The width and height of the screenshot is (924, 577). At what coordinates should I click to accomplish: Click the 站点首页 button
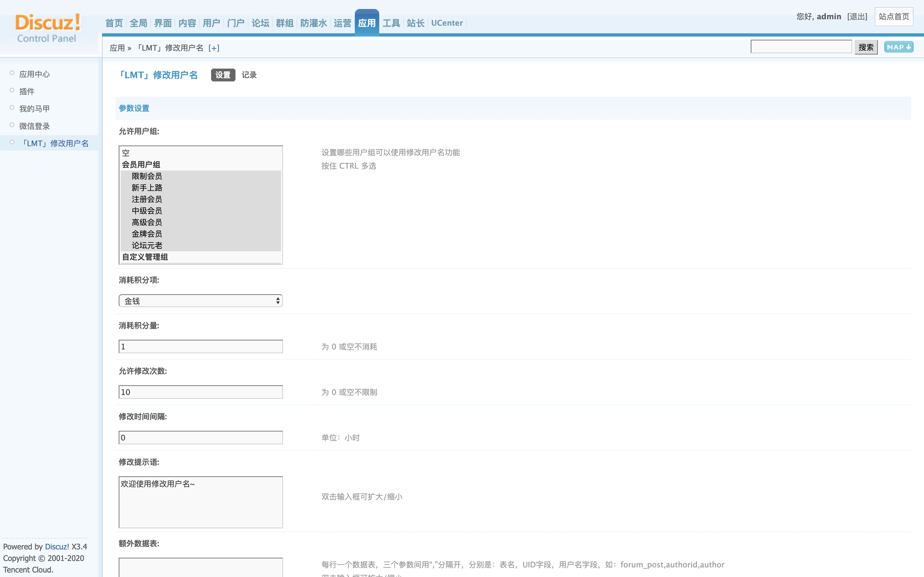[x=894, y=16]
